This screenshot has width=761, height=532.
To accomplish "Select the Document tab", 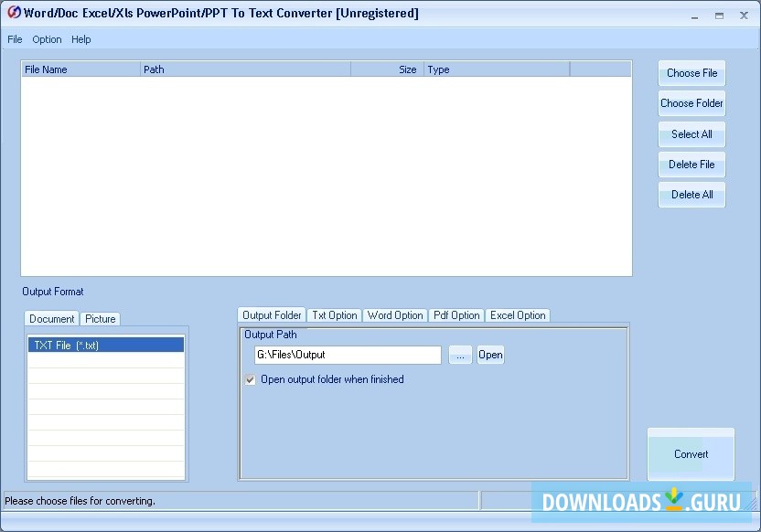I will (x=51, y=319).
